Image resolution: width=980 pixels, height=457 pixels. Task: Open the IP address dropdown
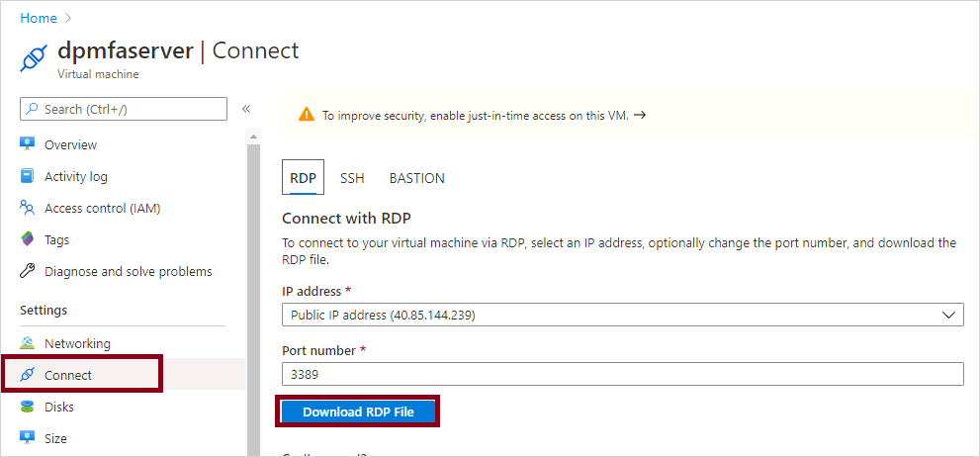point(622,315)
